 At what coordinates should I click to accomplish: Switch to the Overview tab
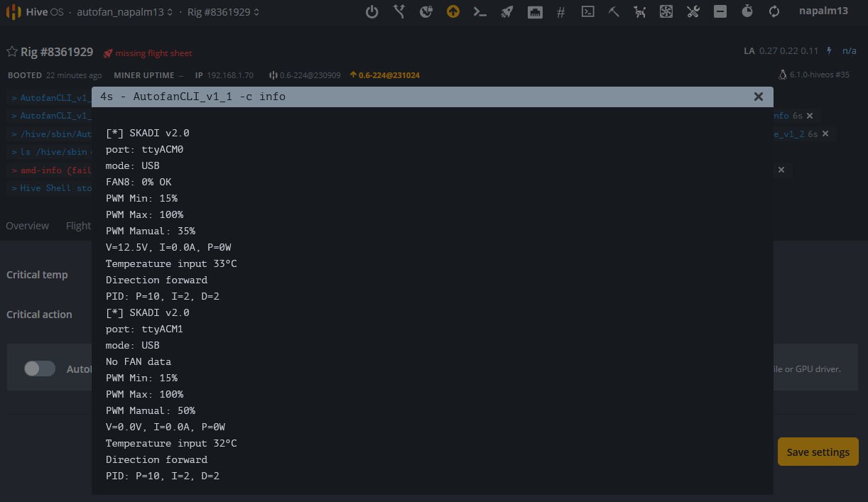tap(28, 226)
